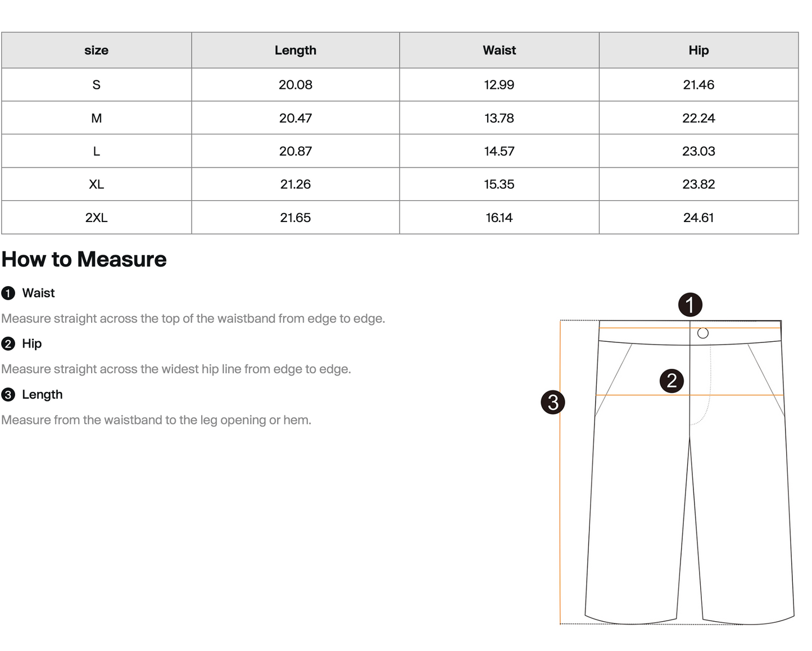This screenshot has height=651, width=812.
Task: Click the Length column header
Action: coord(296,50)
